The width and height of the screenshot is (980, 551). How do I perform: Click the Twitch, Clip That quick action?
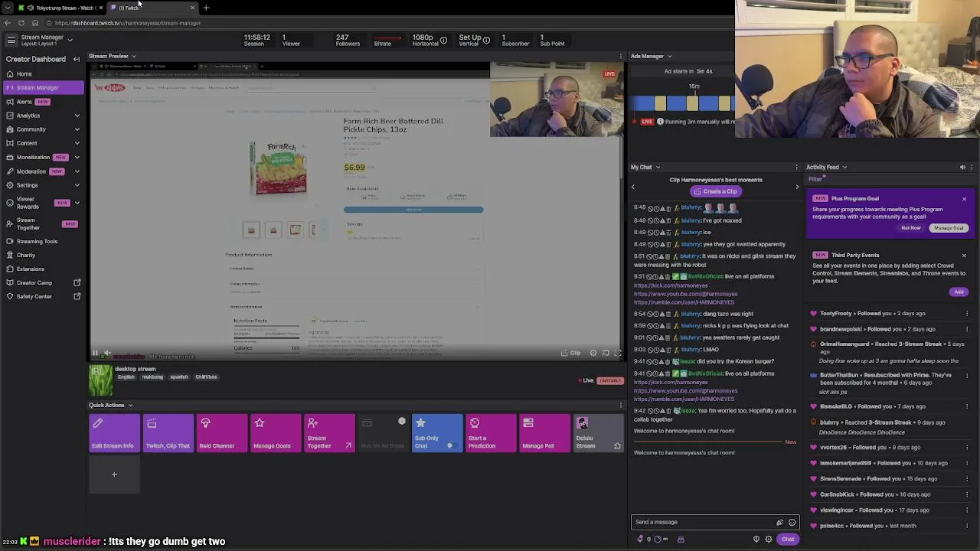(168, 433)
